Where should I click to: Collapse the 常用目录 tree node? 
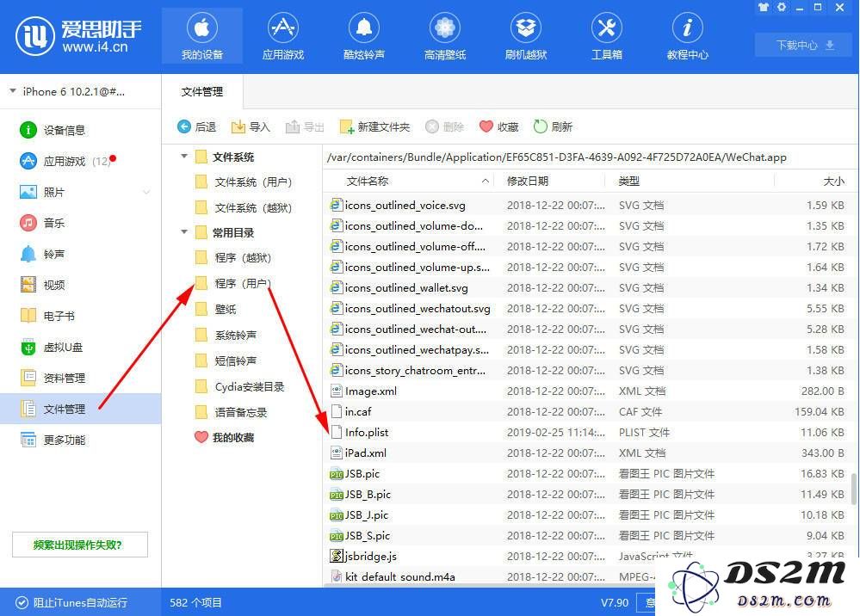[184, 231]
